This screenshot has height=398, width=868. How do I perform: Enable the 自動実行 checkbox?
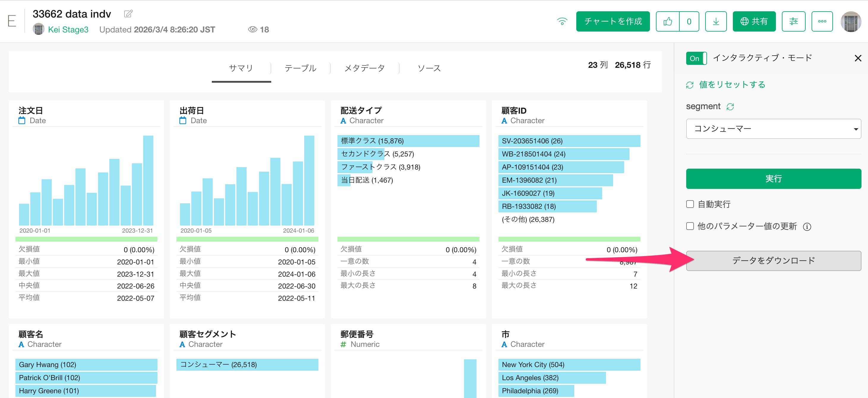690,204
